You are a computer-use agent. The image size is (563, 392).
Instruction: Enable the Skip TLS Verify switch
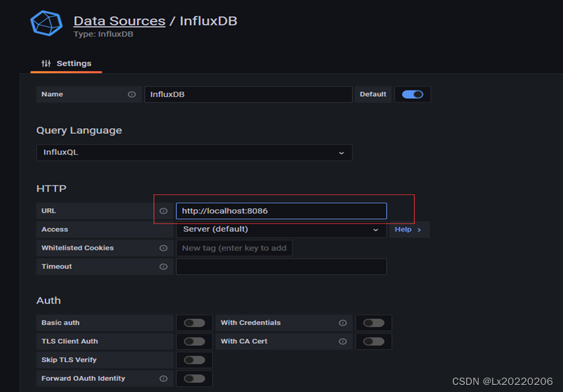coord(194,360)
